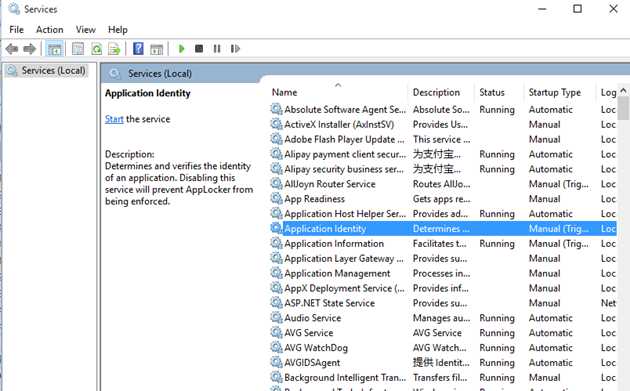Click gear icon of AVG WatchDog row
This screenshot has height=391, width=630.
(276, 347)
